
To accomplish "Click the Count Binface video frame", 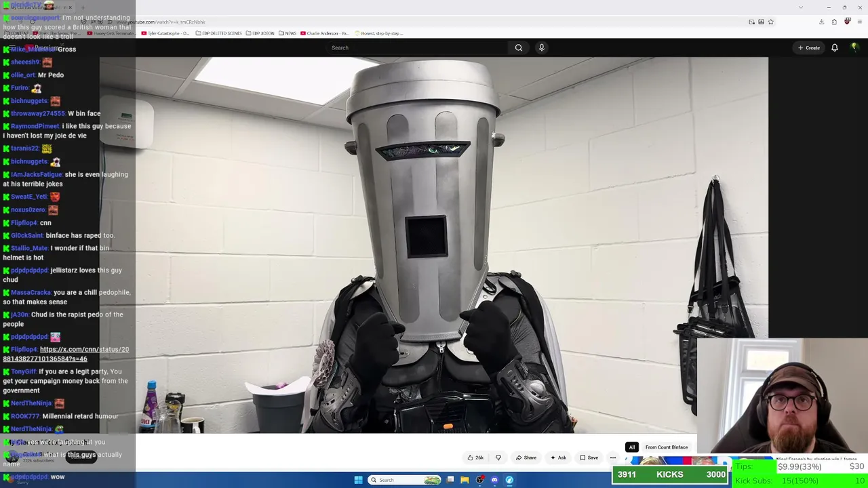I will click(434, 245).
